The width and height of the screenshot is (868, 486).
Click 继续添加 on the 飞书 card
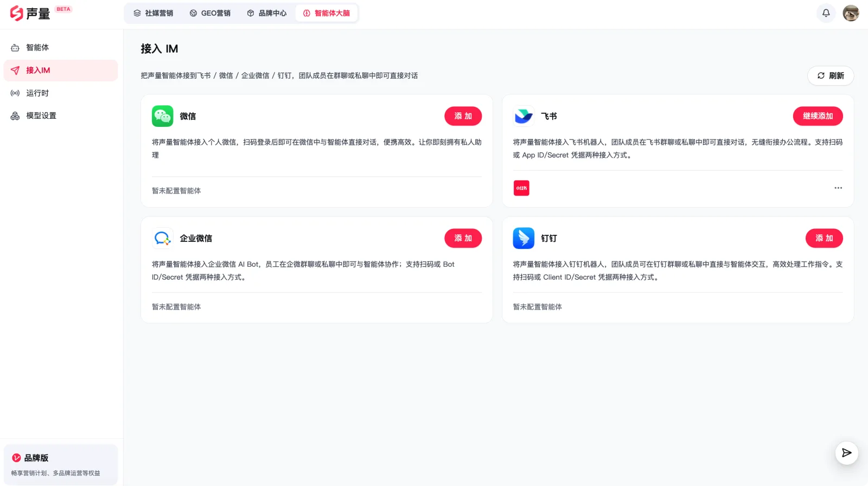[818, 116]
